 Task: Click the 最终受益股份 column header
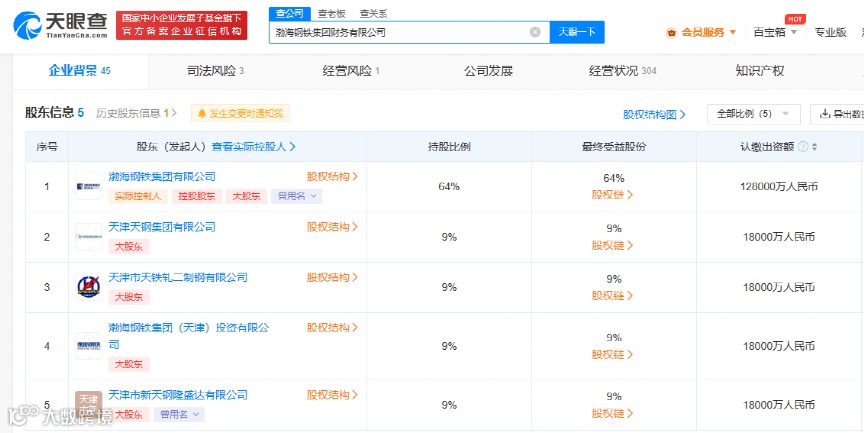(x=614, y=147)
